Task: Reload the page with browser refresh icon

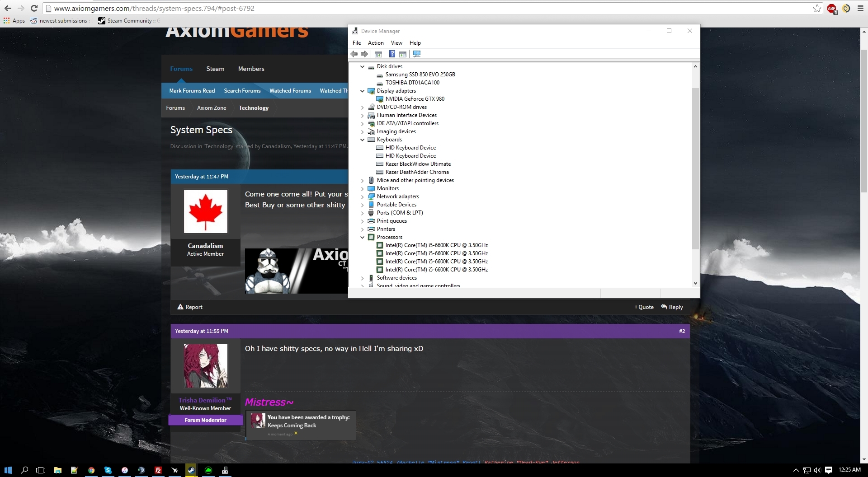Action: coord(34,8)
